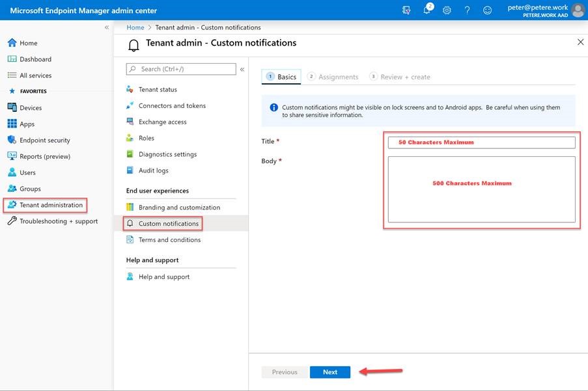Open portal settings gear icon
The height and width of the screenshot is (391, 588).
(x=447, y=10)
